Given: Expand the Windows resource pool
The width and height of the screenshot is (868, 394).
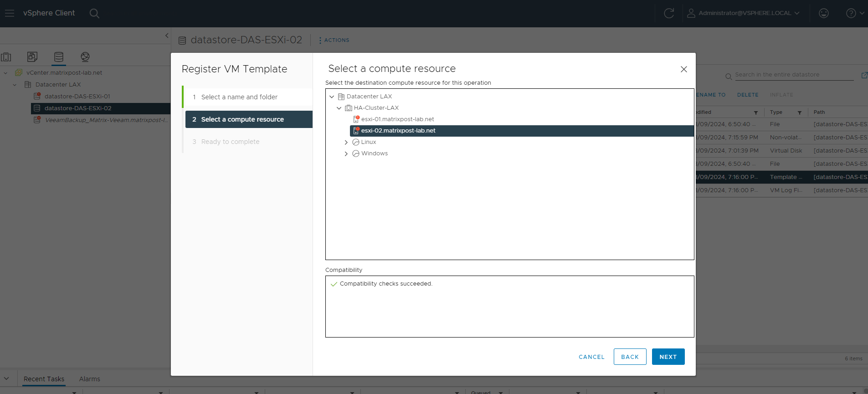Looking at the screenshot, I should coord(346,154).
